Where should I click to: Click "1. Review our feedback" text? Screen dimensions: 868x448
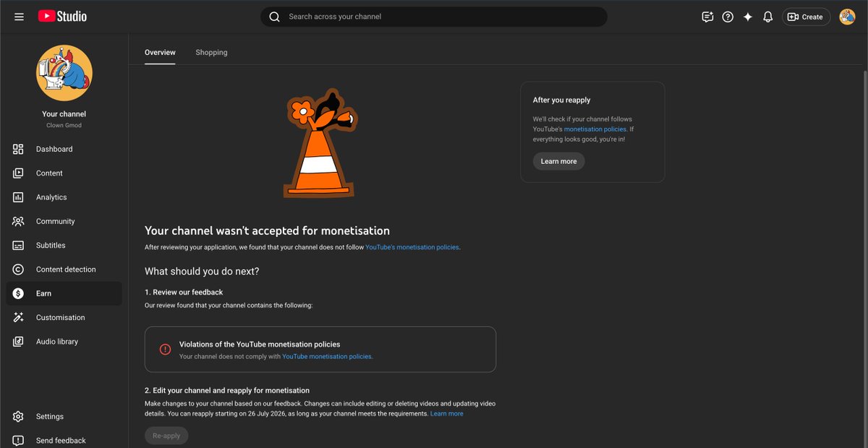tap(184, 292)
